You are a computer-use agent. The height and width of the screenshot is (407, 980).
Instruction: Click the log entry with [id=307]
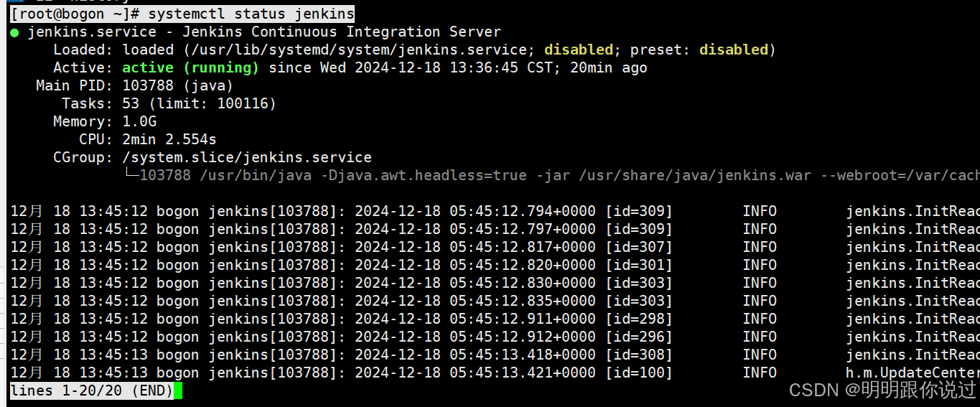tap(495, 248)
